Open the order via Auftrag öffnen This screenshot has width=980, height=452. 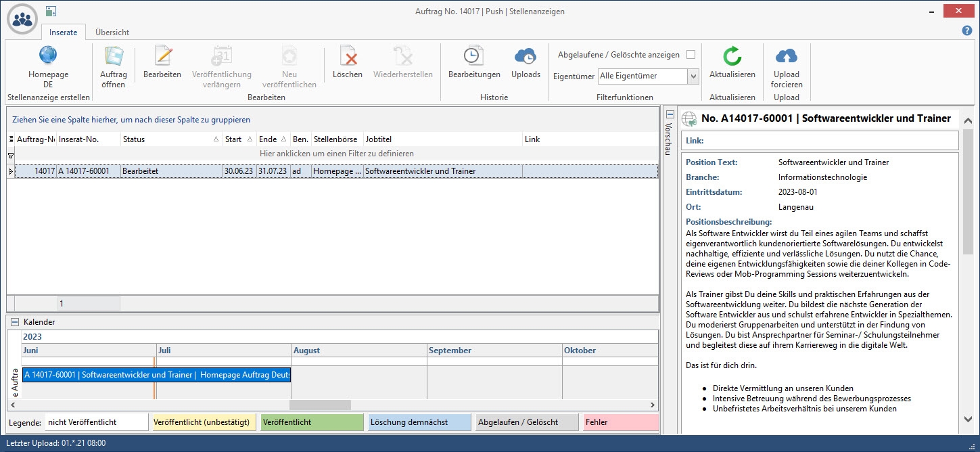[113, 57]
